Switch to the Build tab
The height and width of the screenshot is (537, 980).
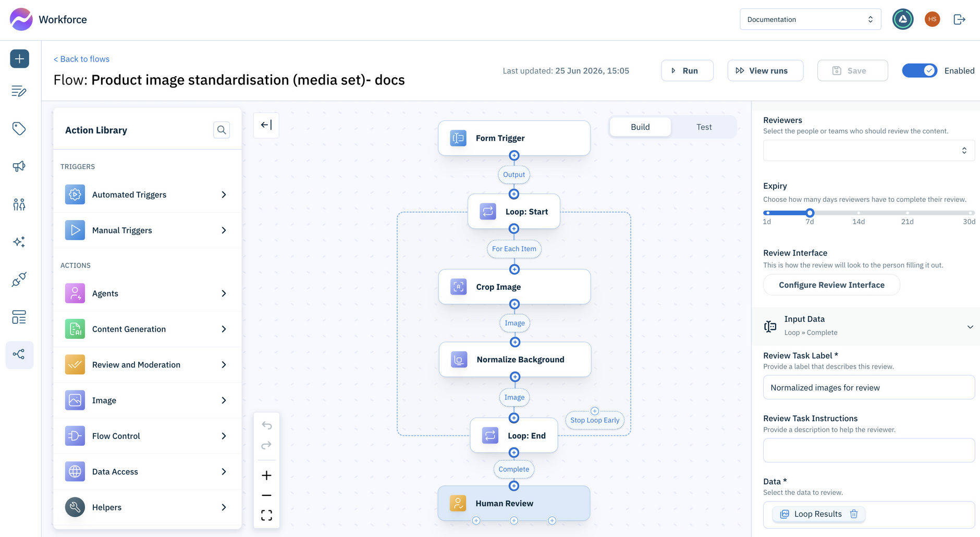coord(640,127)
